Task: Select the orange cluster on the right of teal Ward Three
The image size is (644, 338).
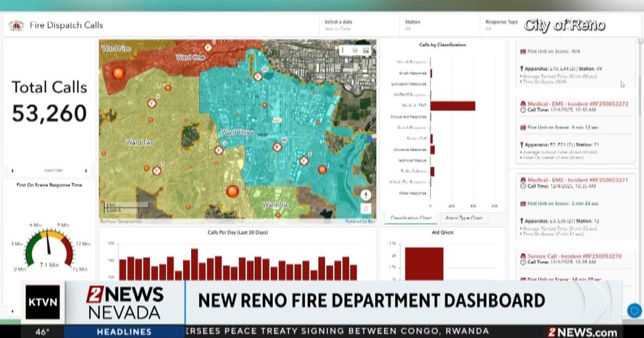Action: (323, 170)
